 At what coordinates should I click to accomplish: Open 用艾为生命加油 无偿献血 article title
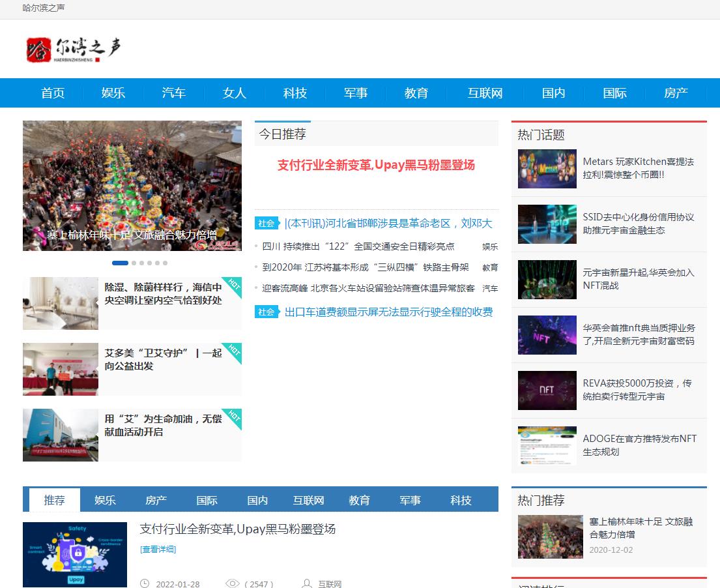tap(163, 426)
